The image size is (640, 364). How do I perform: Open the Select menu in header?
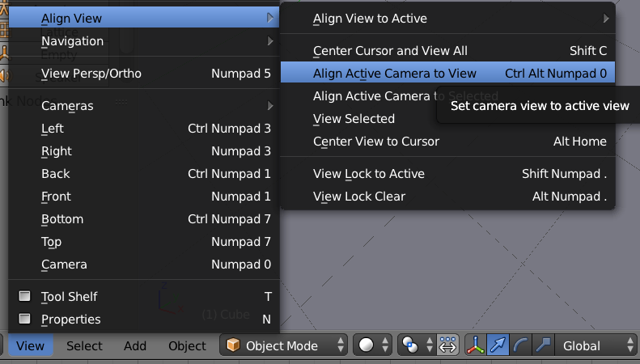click(x=84, y=345)
